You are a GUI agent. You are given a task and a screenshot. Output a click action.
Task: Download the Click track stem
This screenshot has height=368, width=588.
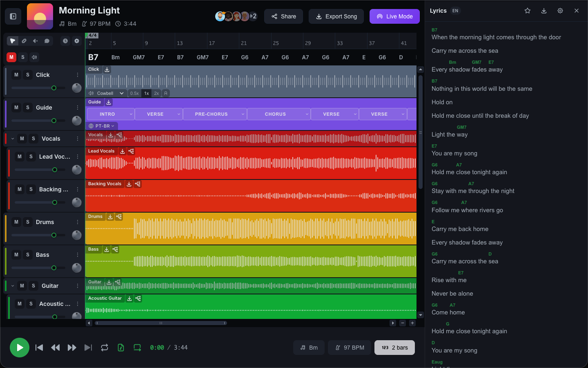point(107,70)
